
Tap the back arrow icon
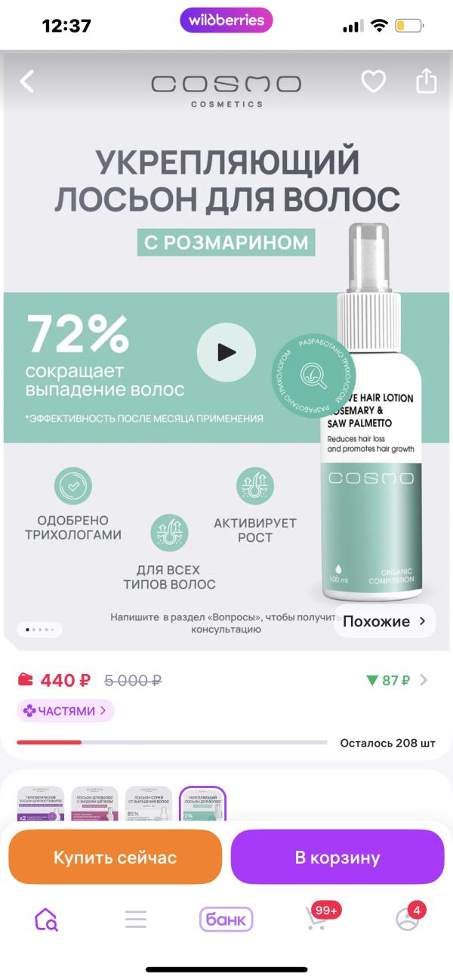coord(27,82)
